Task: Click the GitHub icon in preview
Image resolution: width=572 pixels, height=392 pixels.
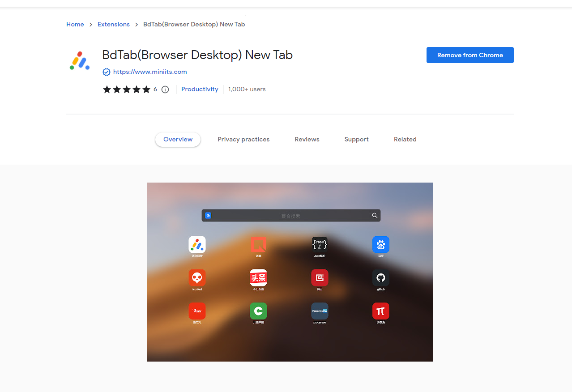Action: tap(381, 278)
